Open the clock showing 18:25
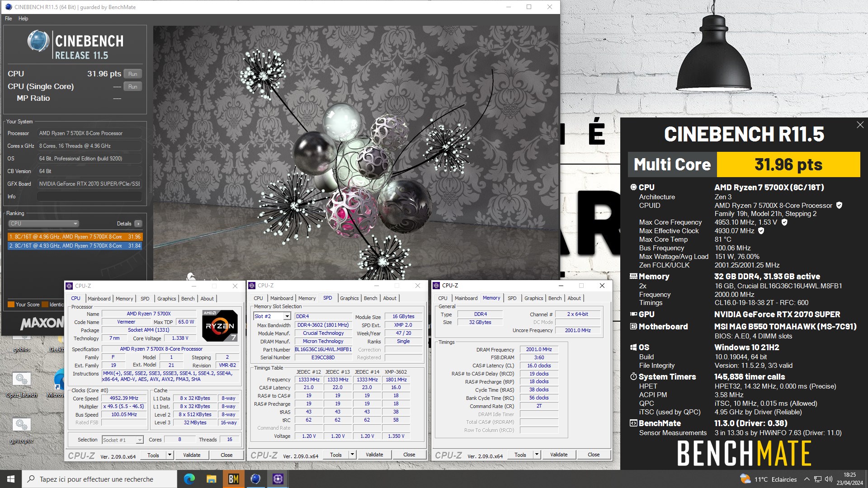868x488 pixels. [x=849, y=479]
